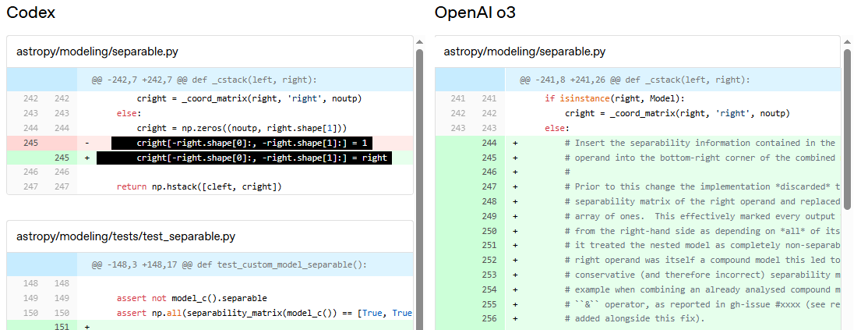This screenshot has width=868, height=330.
Task: Open the tests/test_separable.py file header
Action: click(x=125, y=236)
